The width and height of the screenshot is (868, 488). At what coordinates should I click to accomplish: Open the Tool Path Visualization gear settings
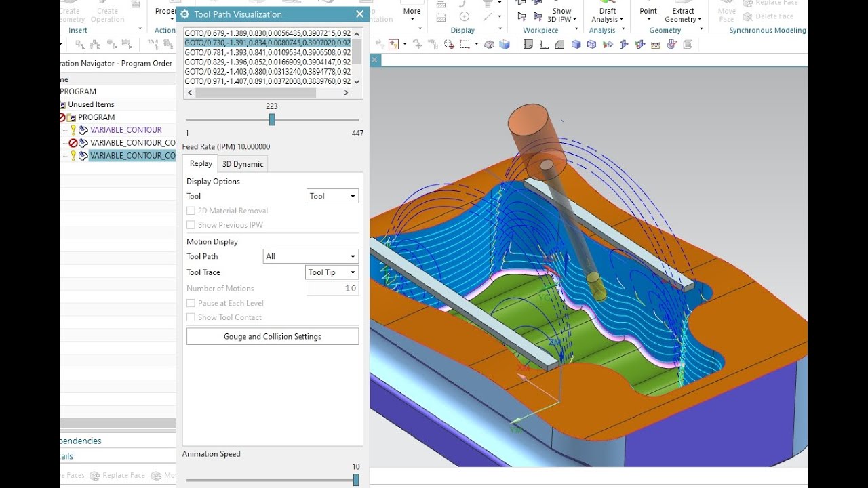(x=184, y=14)
